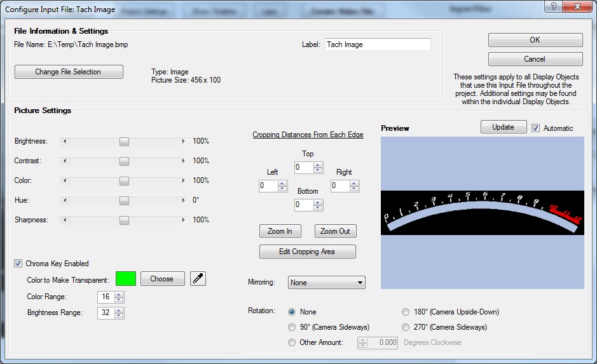
Task: Adjust the Left cropping spinner
Action: (282, 186)
